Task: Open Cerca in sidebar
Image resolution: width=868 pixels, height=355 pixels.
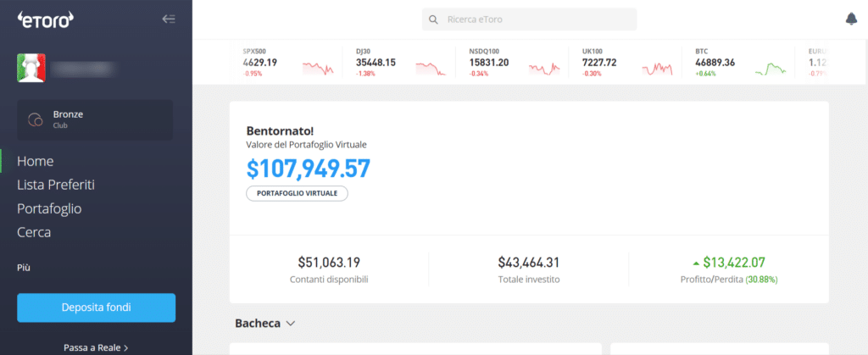Action: [x=34, y=232]
